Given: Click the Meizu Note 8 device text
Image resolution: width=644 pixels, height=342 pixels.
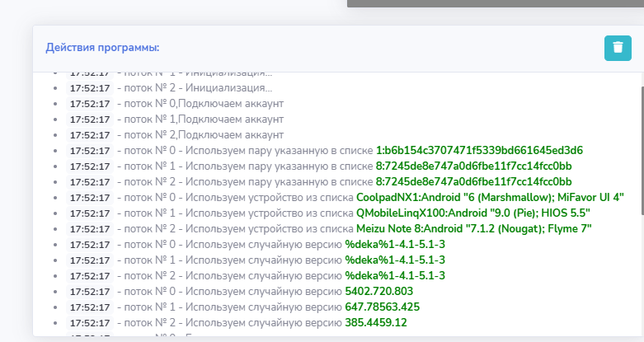Looking at the screenshot, I should pos(473,228).
